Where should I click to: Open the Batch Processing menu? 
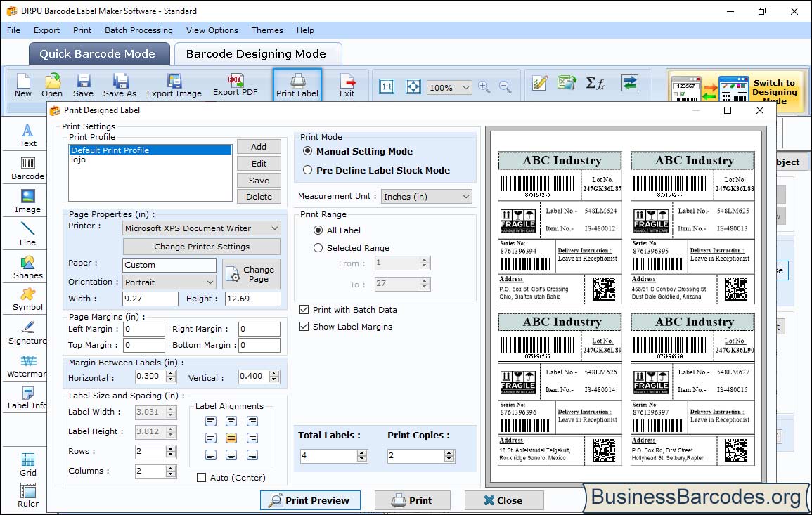[x=138, y=30]
